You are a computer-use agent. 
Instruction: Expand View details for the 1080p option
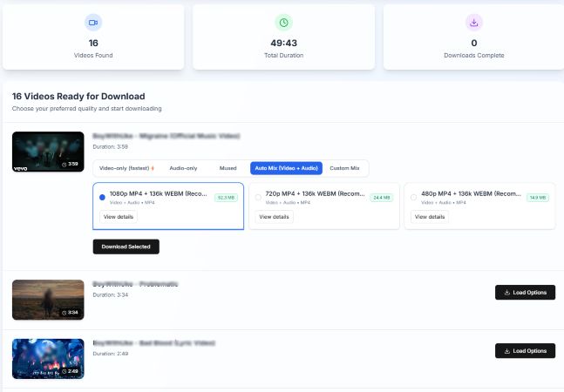tap(118, 216)
